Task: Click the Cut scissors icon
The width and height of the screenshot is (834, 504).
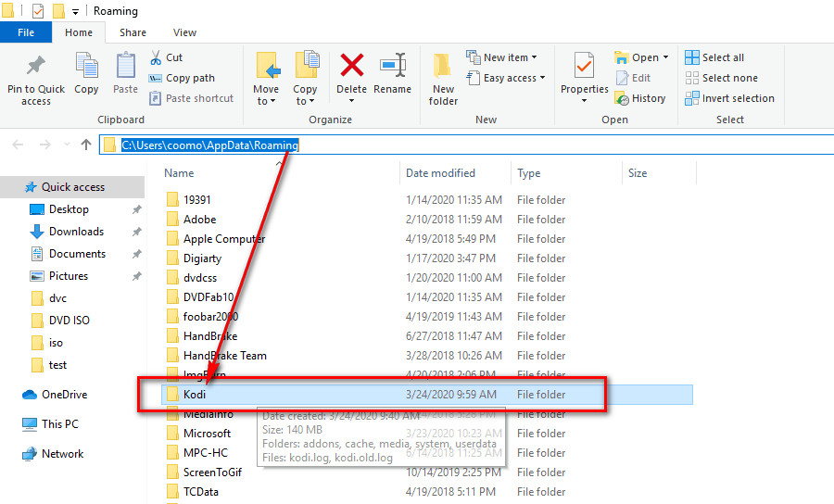Action: (156, 57)
